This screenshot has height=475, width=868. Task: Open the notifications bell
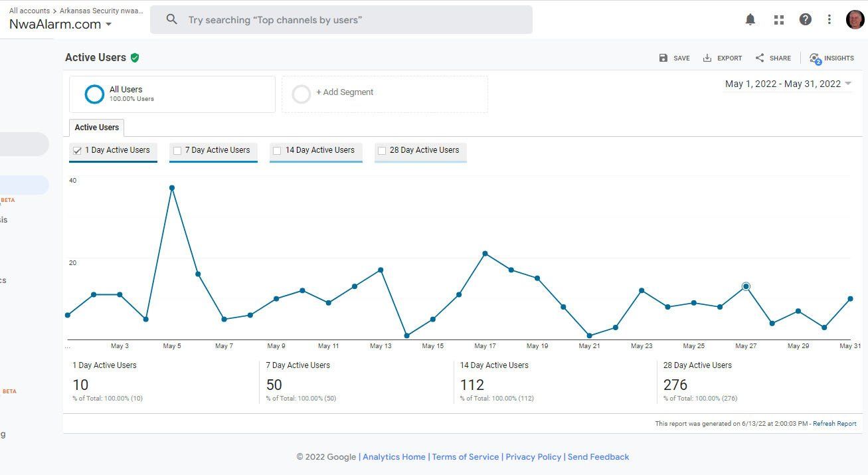(750, 19)
